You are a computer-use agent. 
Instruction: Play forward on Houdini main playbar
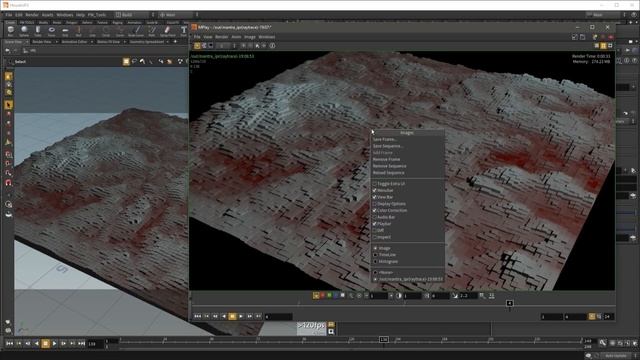point(54,344)
